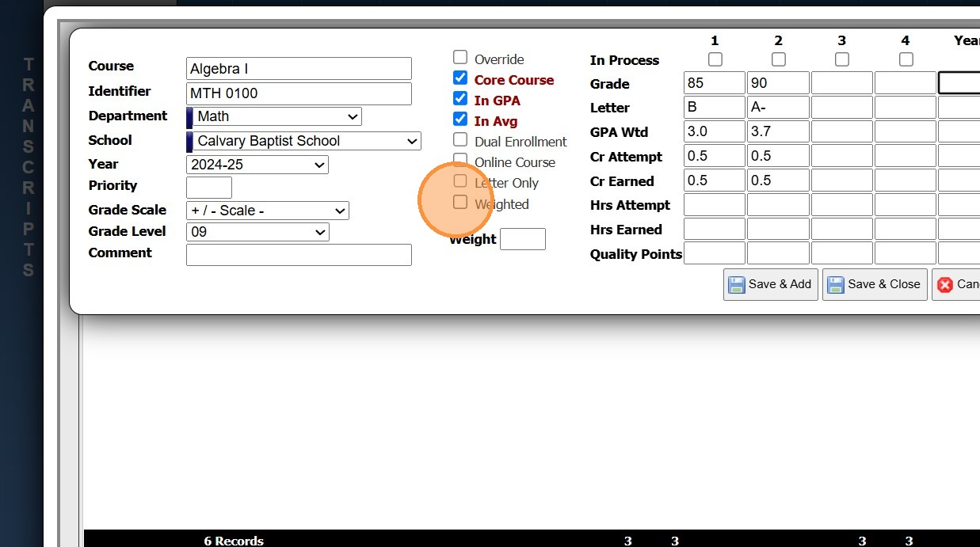
Task: Click term 2 Cr Earned field
Action: (x=778, y=180)
